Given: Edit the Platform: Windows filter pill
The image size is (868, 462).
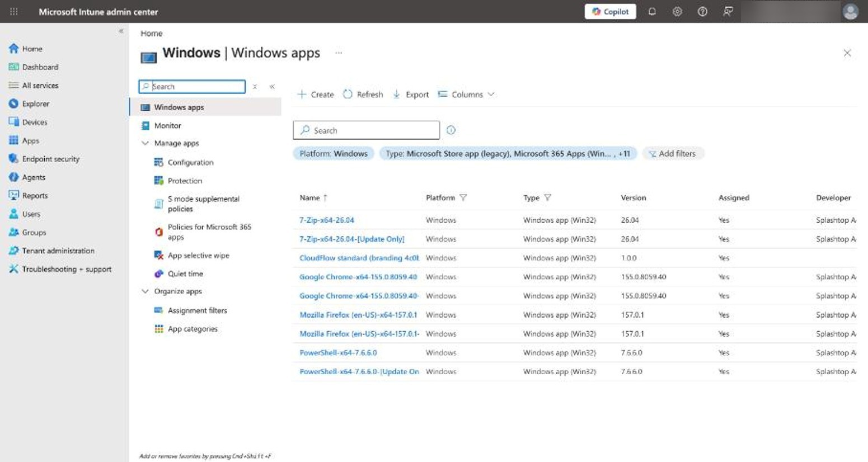Looking at the screenshot, I should coord(334,153).
